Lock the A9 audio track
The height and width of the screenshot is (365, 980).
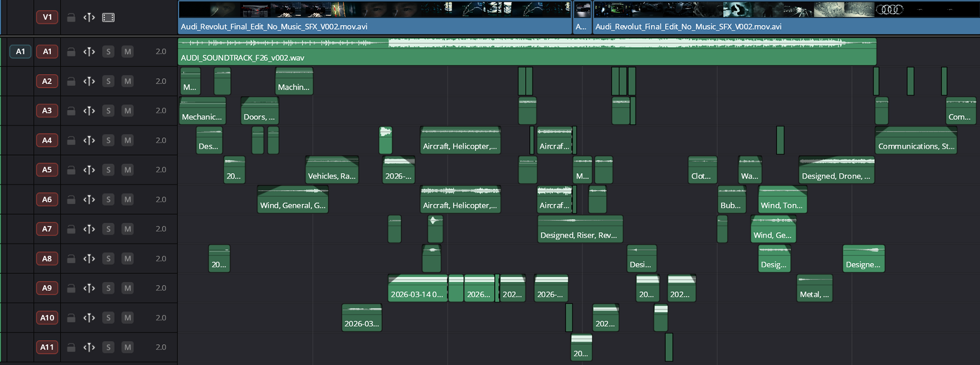pyautogui.click(x=71, y=288)
